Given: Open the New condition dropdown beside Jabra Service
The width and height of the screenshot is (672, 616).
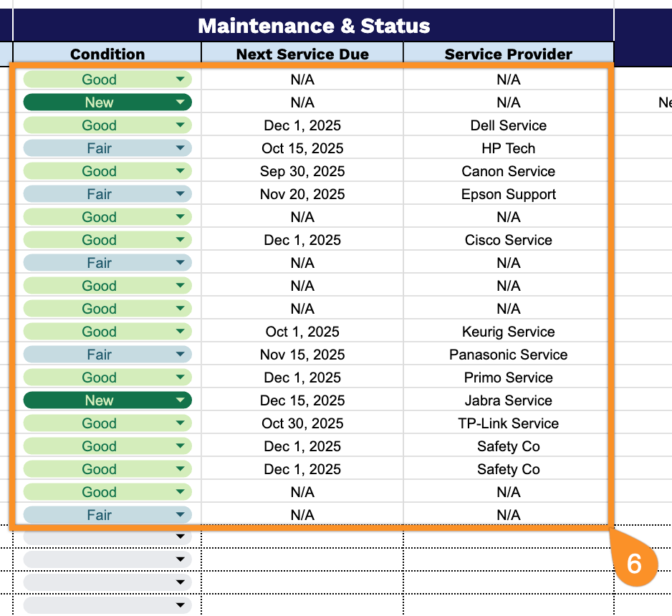Looking at the screenshot, I should [x=180, y=400].
